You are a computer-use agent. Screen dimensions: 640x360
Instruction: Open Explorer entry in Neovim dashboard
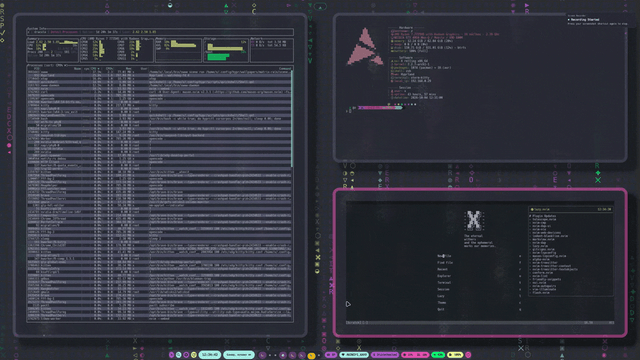click(x=444, y=276)
